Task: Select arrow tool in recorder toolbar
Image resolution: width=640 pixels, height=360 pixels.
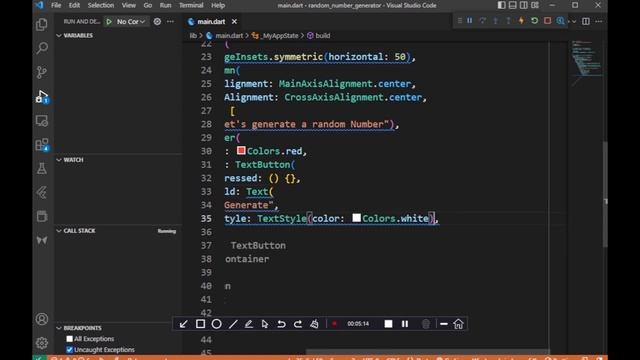Action: 184,324
